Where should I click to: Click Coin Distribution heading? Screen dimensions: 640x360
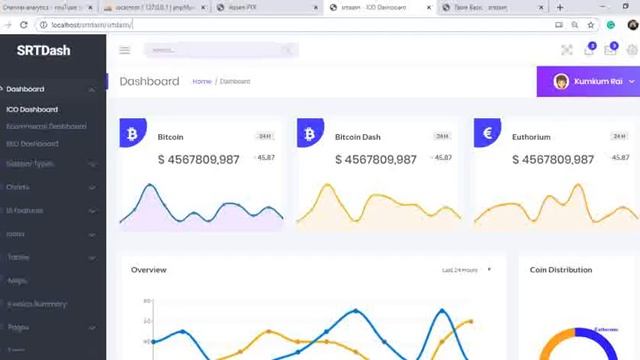point(561,270)
